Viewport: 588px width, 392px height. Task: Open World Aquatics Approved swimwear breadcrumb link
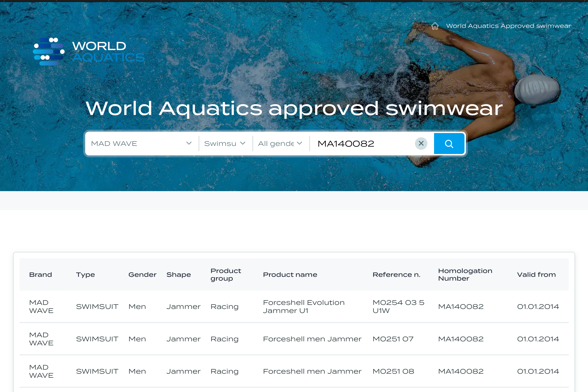pos(508,26)
